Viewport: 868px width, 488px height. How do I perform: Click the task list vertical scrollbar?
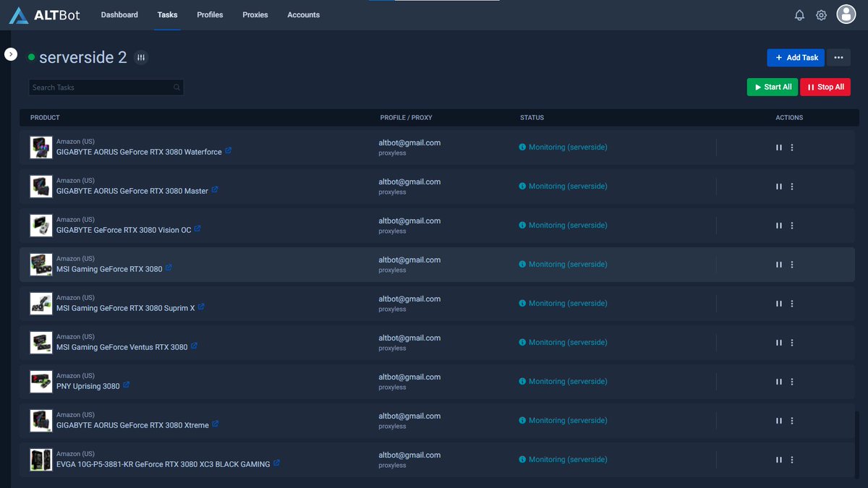[857, 444]
